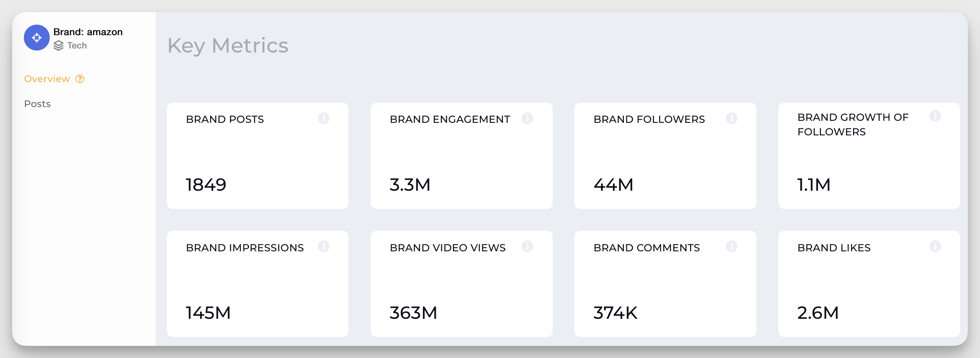Click the BRAND IMPRESSIONS label
980x358 pixels.
(245, 248)
